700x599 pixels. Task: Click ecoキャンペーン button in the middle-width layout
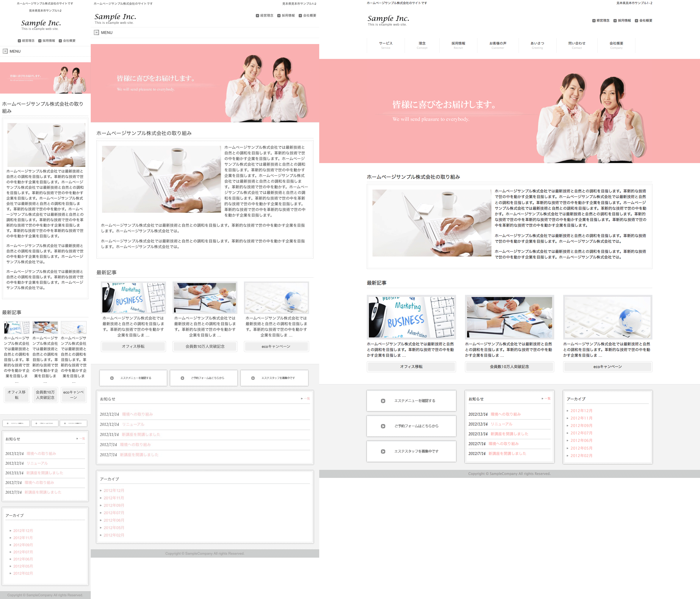tap(276, 346)
